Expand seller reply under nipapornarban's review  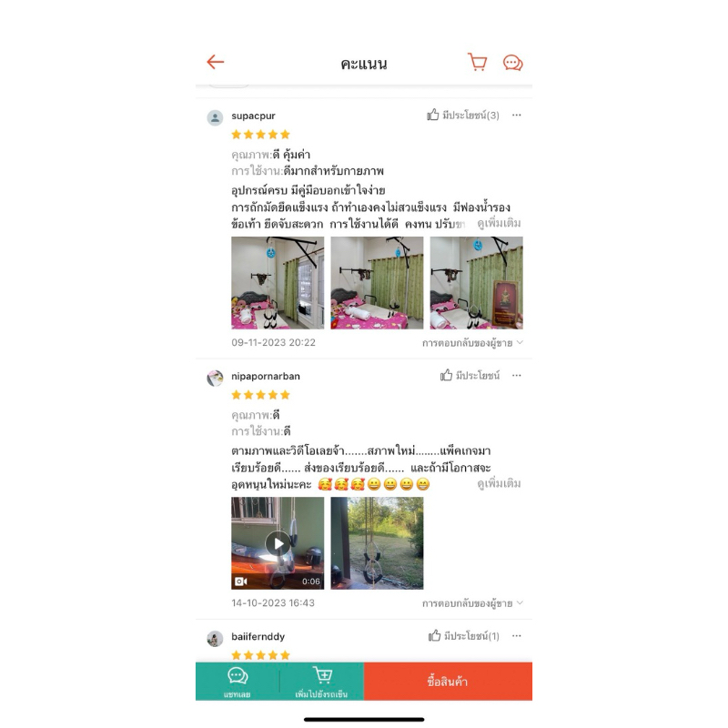tap(472, 603)
